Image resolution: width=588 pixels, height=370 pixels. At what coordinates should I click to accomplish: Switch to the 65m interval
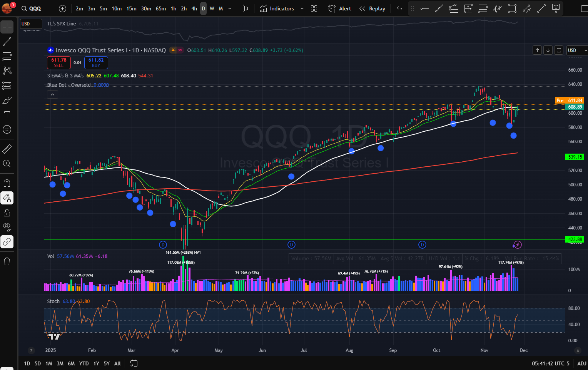[x=161, y=8]
